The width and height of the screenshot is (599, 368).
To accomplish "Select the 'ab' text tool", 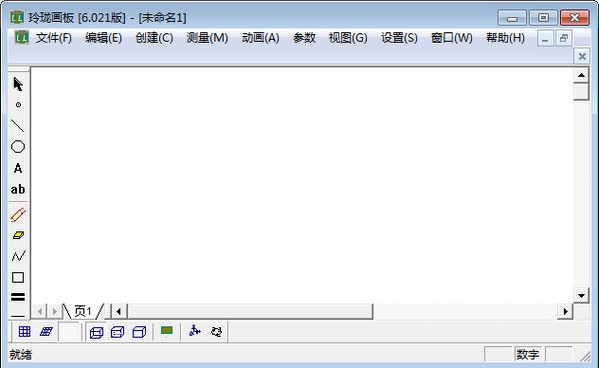I will point(18,189).
